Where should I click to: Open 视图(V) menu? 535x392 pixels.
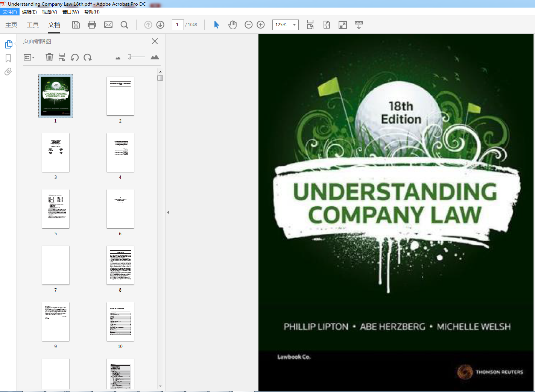pyautogui.click(x=49, y=12)
